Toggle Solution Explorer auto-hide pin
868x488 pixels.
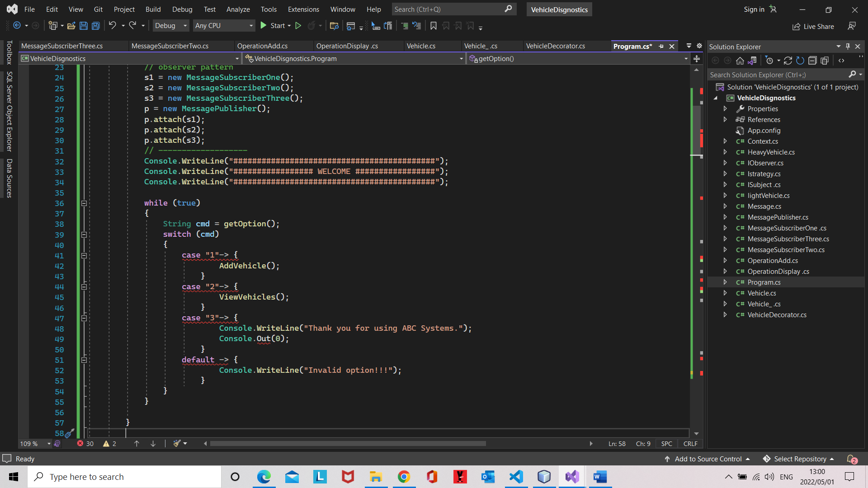coord(848,46)
